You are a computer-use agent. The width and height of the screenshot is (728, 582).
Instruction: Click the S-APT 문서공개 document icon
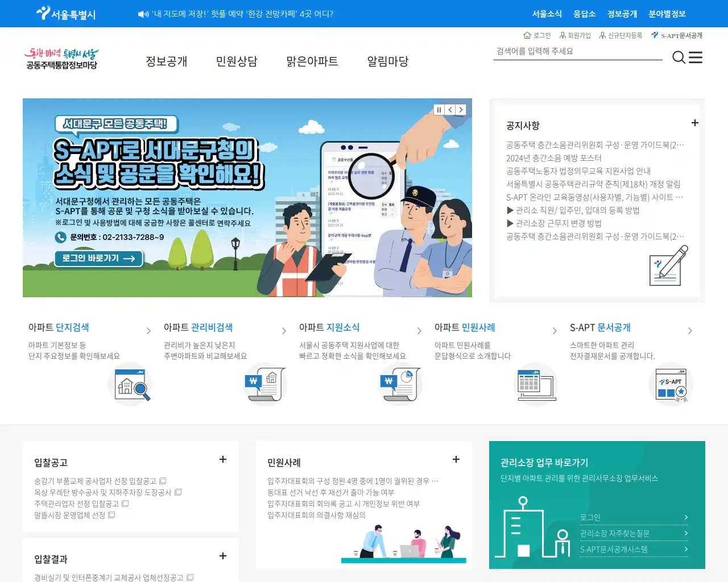click(x=671, y=384)
